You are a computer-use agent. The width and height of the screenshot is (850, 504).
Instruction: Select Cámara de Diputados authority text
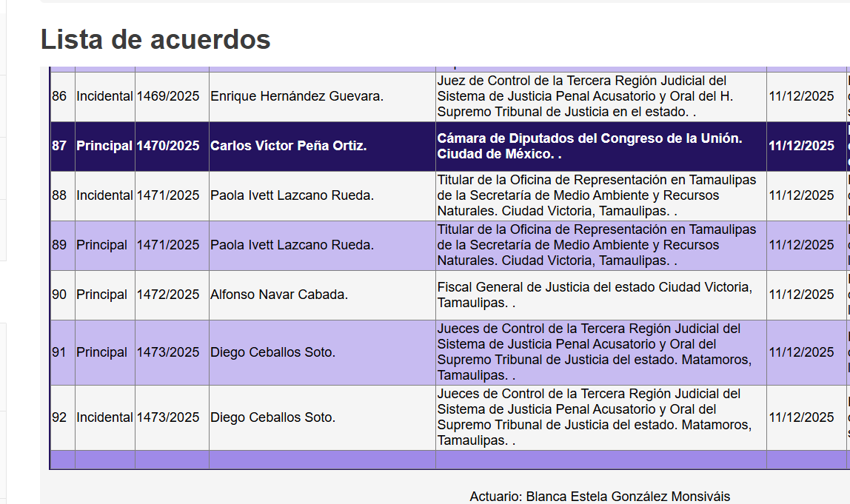589,147
